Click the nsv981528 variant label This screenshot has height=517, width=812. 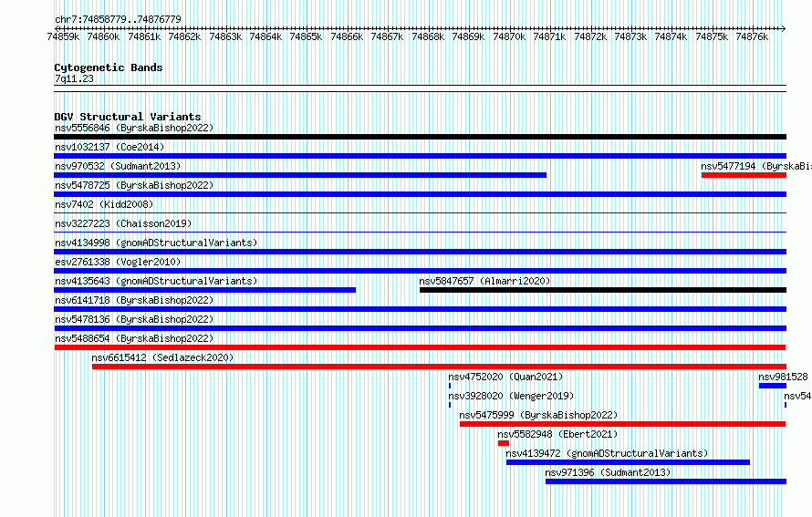click(783, 377)
